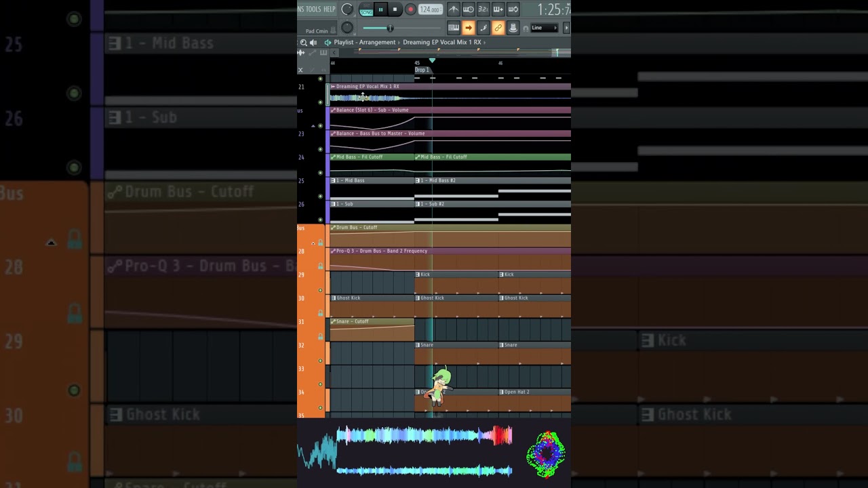Click the main pitch knob
This screenshot has width=868, height=488.
[x=347, y=28]
